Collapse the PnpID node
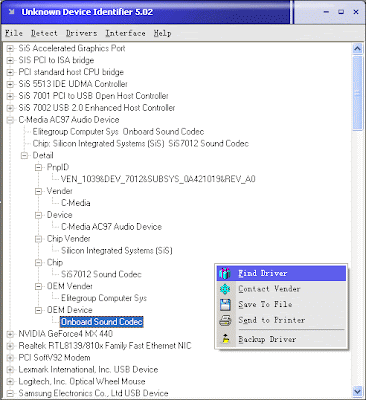Screen dimensions: 366x400 coord(39,168)
